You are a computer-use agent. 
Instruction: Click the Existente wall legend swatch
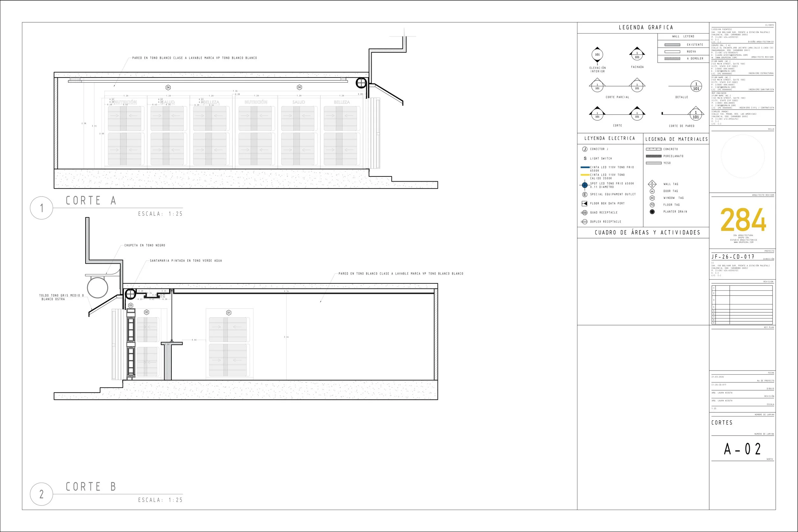pos(672,45)
